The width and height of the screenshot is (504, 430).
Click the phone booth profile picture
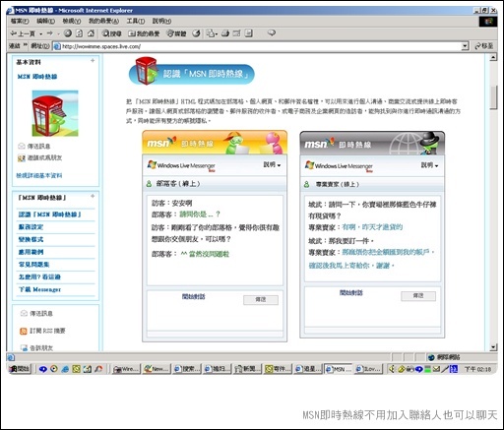point(55,113)
